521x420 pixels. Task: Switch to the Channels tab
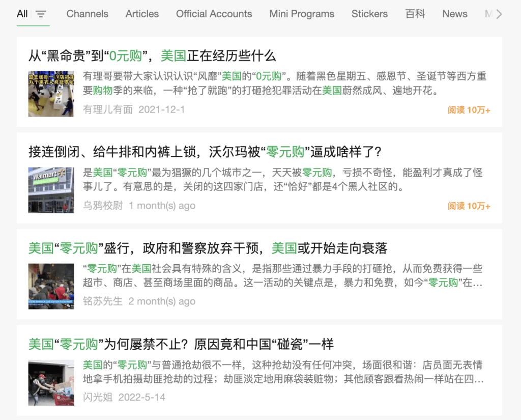click(x=87, y=14)
